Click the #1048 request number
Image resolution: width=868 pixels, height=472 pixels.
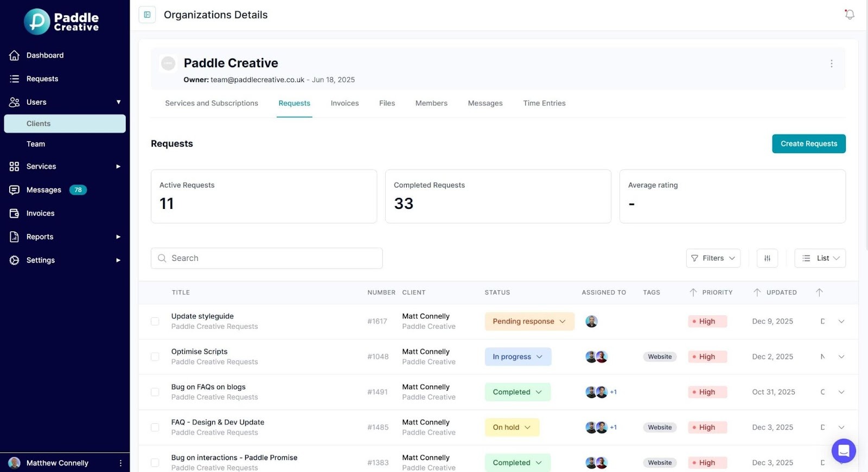pos(378,357)
